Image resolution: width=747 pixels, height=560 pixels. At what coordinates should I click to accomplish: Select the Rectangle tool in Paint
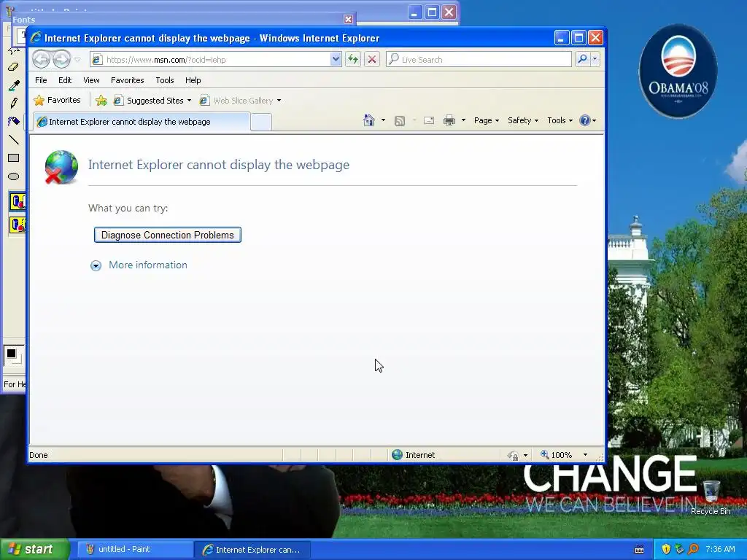pyautogui.click(x=14, y=158)
